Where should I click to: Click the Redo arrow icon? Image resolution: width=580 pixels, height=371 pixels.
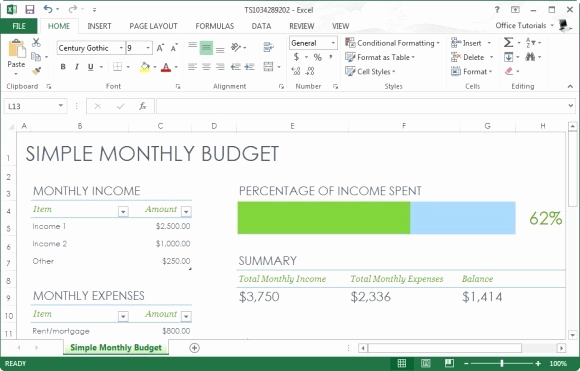pos(73,9)
